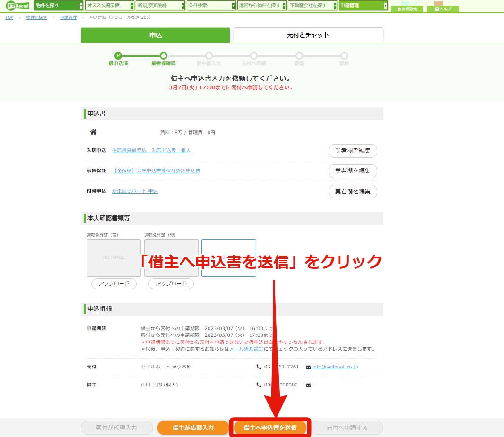Select the completed 仮申込済 step marker
This screenshot has height=437, width=504.
pos(118,56)
